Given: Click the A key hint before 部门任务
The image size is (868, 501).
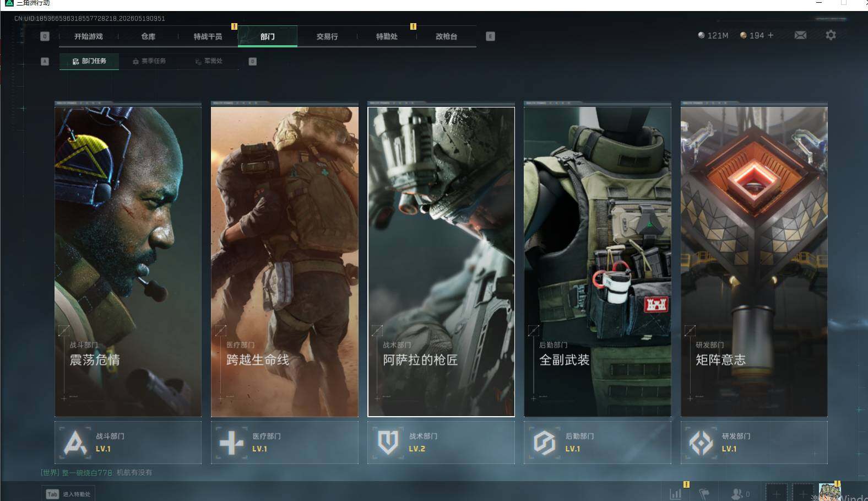Looking at the screenshot, I should (x=45, y=61).
